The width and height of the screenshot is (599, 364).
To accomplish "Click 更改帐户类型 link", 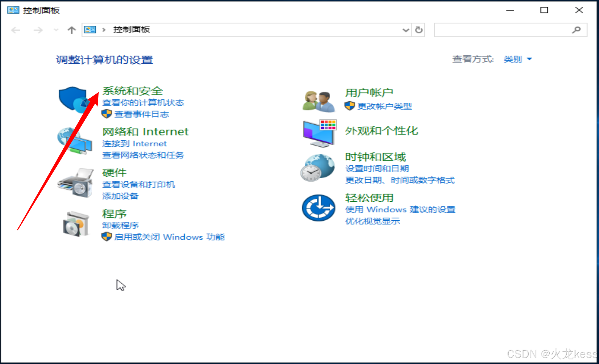I will point(384,106).
